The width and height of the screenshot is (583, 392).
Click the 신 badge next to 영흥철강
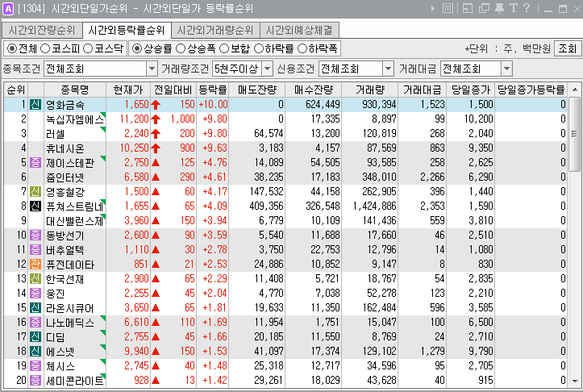pyautogui.click(x=35, y=191)
